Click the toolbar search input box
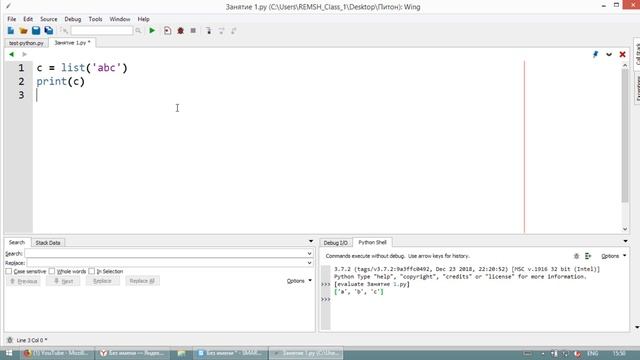This screenshot has height=360, width=640. click(x=102, y=31)
